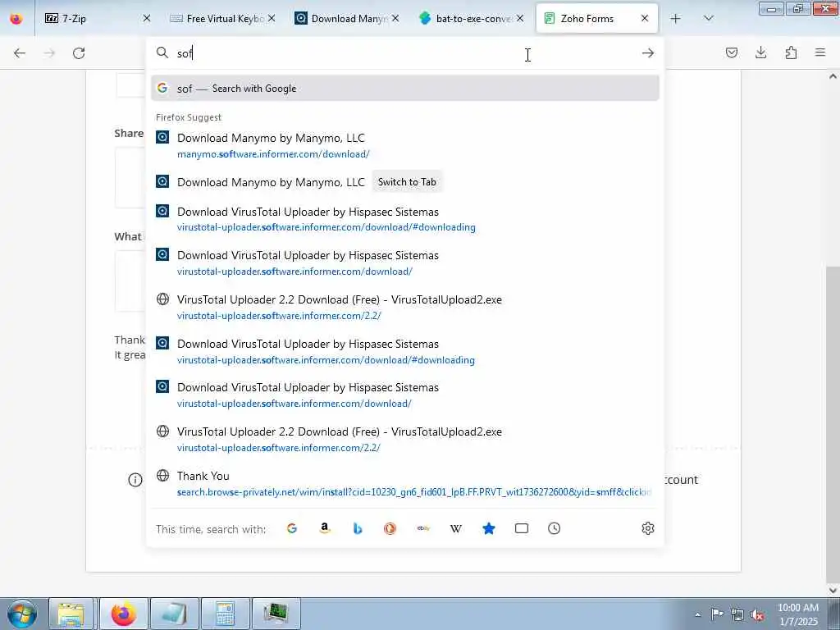Close the Zoho Forms tab
This screenshot has width=840, height=630.
645,19
